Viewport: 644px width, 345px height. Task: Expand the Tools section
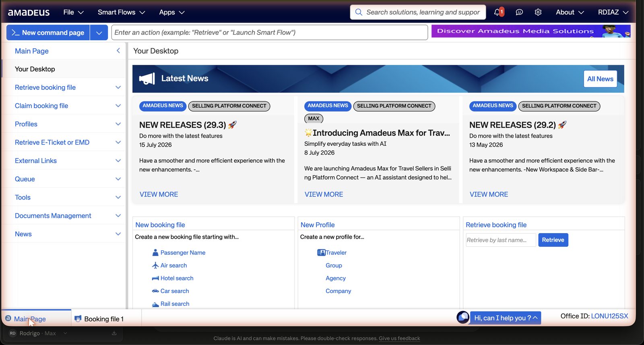coord(118,197)
